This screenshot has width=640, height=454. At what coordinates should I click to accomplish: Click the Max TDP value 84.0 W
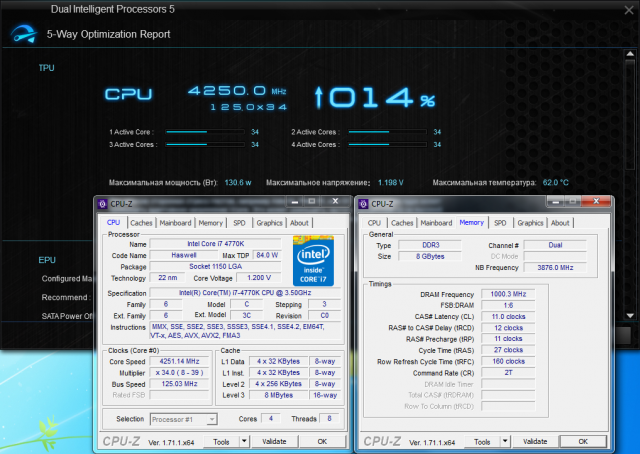[x=267, y=255]
